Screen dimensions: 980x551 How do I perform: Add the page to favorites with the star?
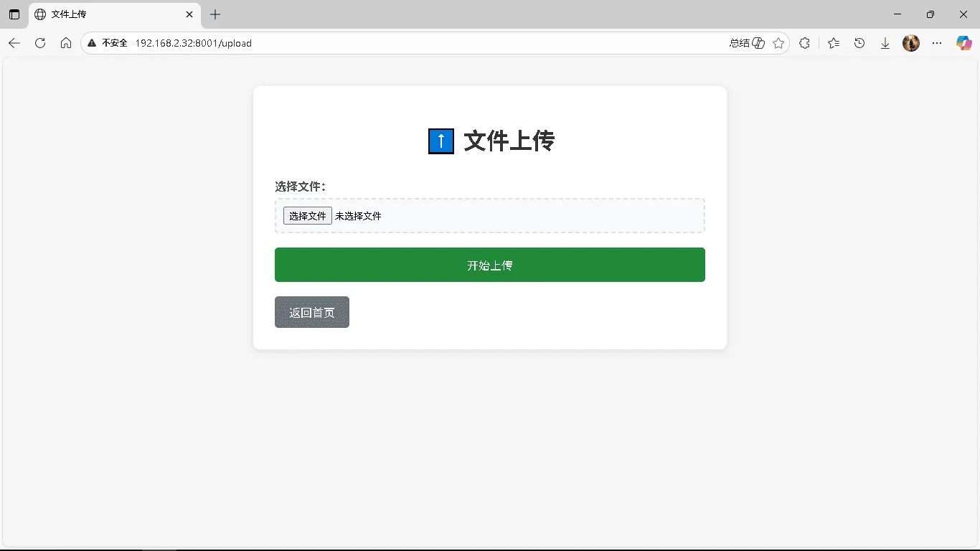[x=779, y=43]
